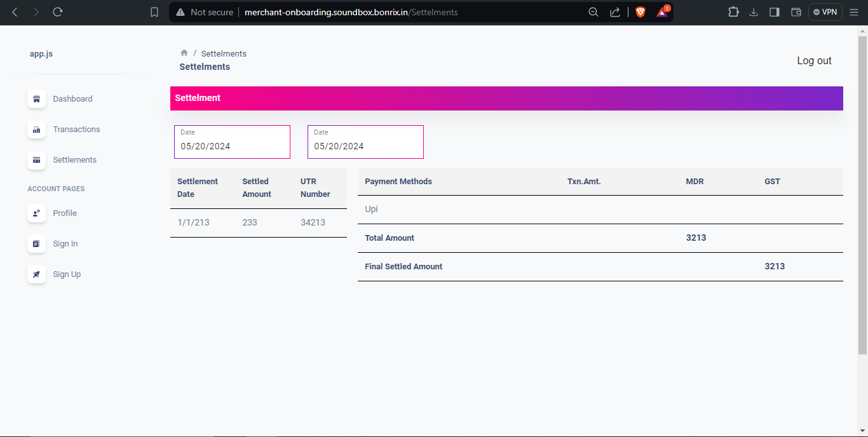Click the Brave Rewards triangle icon

point(661,11)
